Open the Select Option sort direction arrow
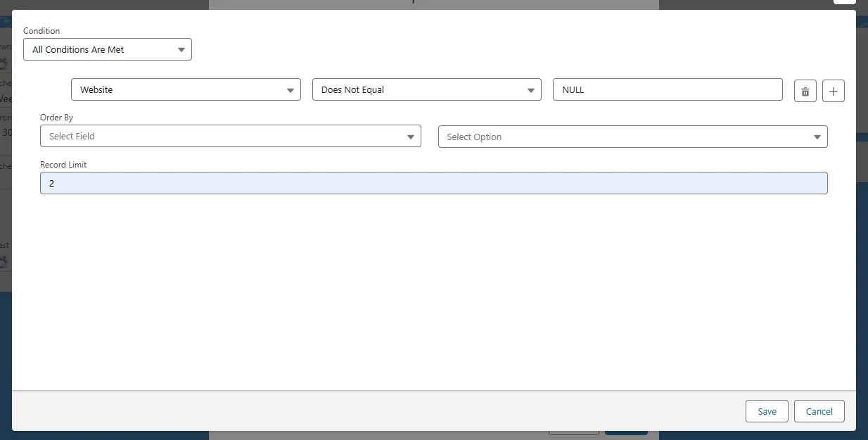The image size is (868, 440). coord(817,137)
